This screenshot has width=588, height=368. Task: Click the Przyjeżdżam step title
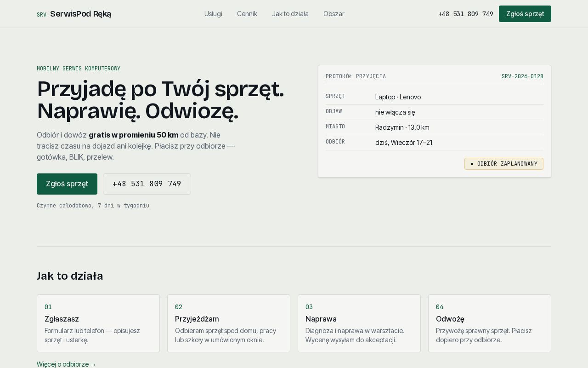[197, 319]
